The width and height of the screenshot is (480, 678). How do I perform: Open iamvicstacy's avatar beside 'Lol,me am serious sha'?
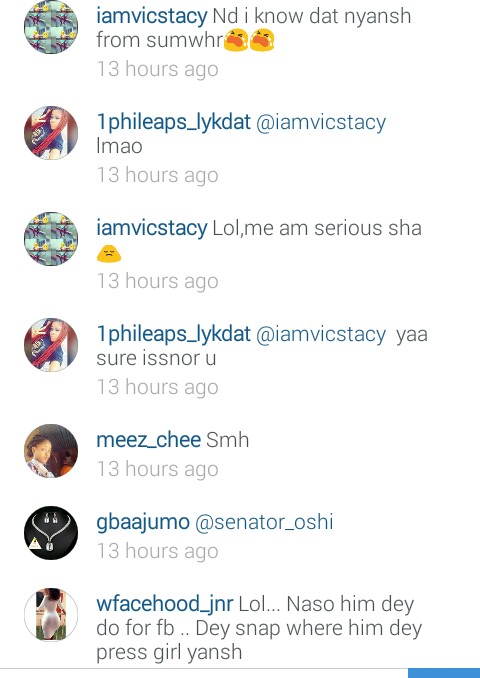(x=51, y=239)
